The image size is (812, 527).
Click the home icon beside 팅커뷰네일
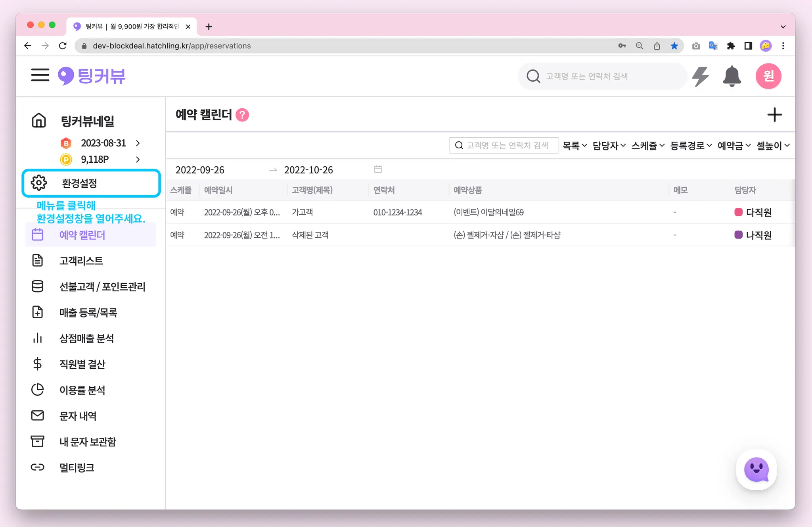tap(39, 121)
